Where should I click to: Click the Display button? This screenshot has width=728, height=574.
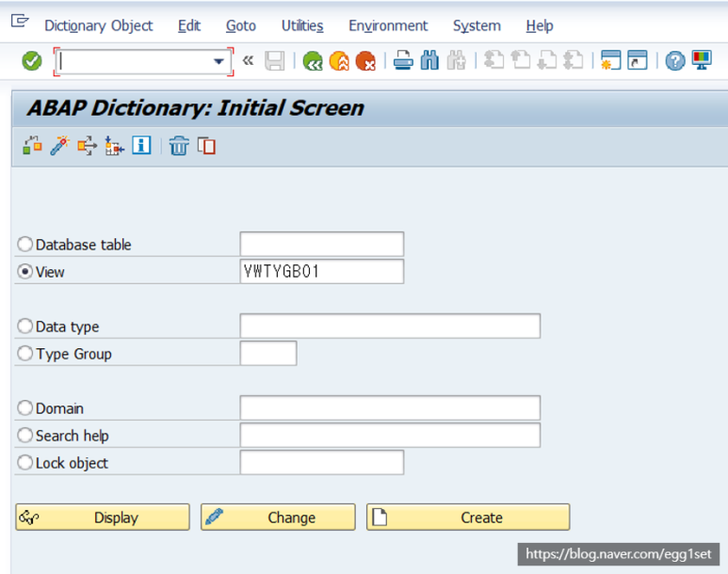pos(103,517)
